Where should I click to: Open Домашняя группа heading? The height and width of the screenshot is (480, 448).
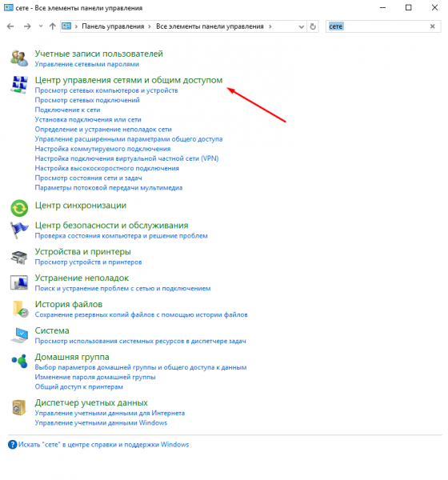coord(72,357)
